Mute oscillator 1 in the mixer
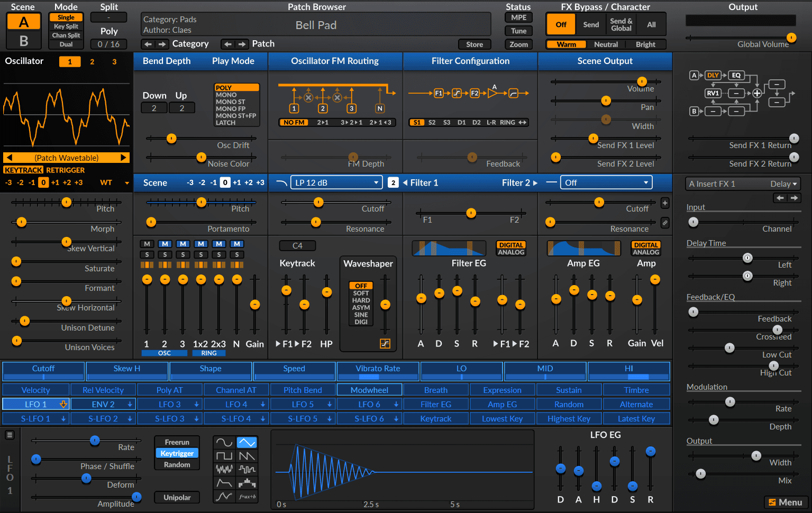 click(x=147, y=244)
